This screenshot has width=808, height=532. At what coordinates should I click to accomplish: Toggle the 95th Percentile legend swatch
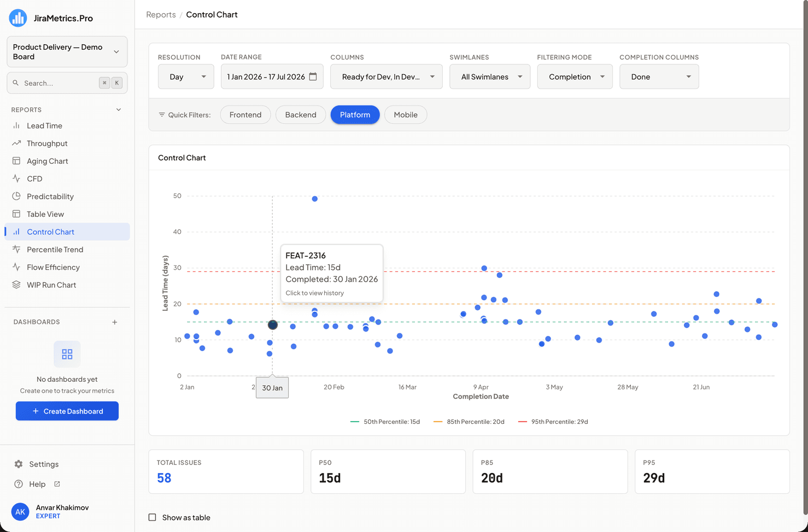522,422
